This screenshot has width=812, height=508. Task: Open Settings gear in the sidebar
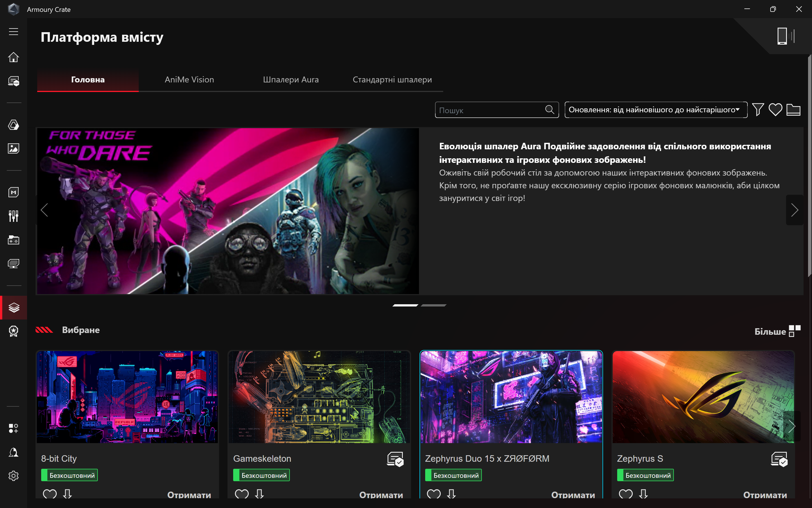coord(14,476)
